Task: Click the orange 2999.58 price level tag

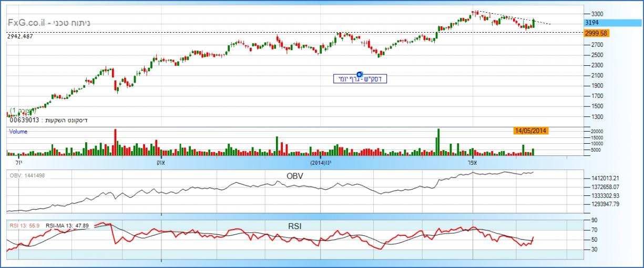Action: (x=596, y=33)
